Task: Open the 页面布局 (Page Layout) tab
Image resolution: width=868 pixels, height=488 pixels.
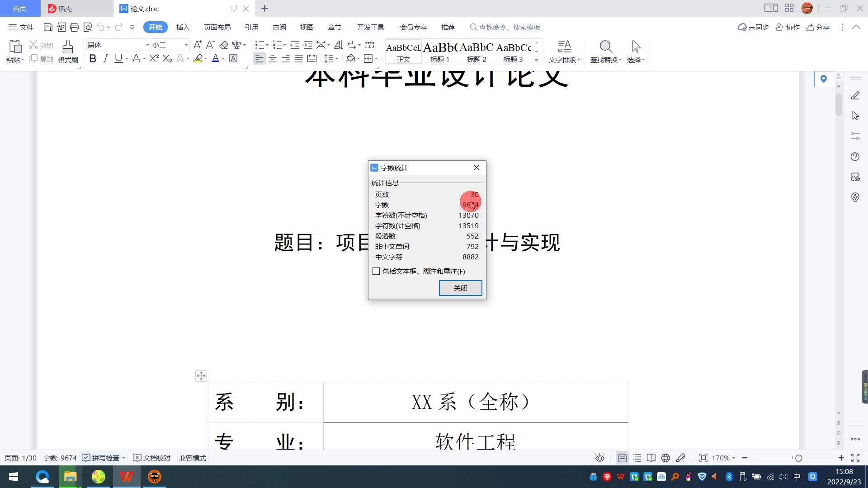Action: pyautogui.click(x=217, y=28)
